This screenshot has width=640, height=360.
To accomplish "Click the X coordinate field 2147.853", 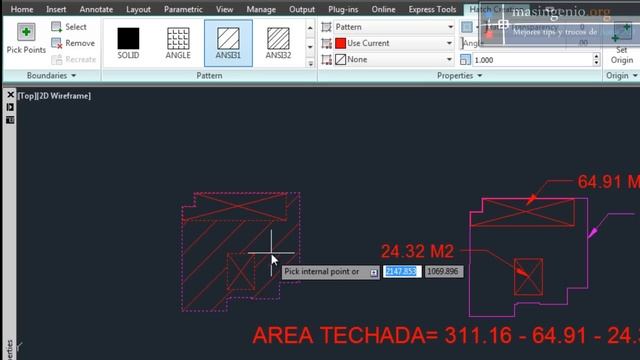I will (x=402, y=272).
